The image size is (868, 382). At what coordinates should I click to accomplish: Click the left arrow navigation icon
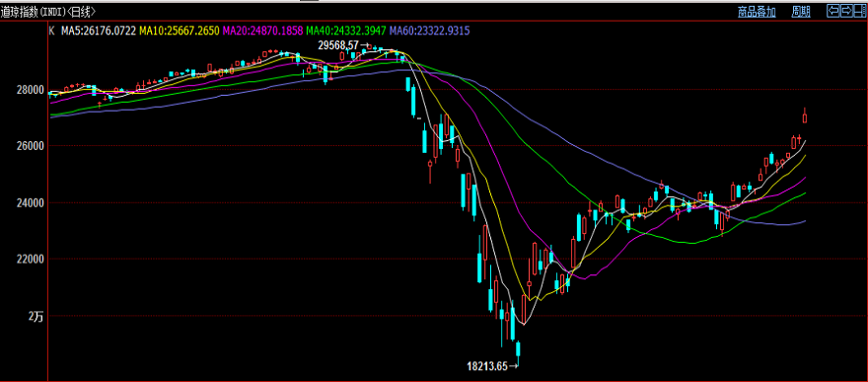pos(833,11)
